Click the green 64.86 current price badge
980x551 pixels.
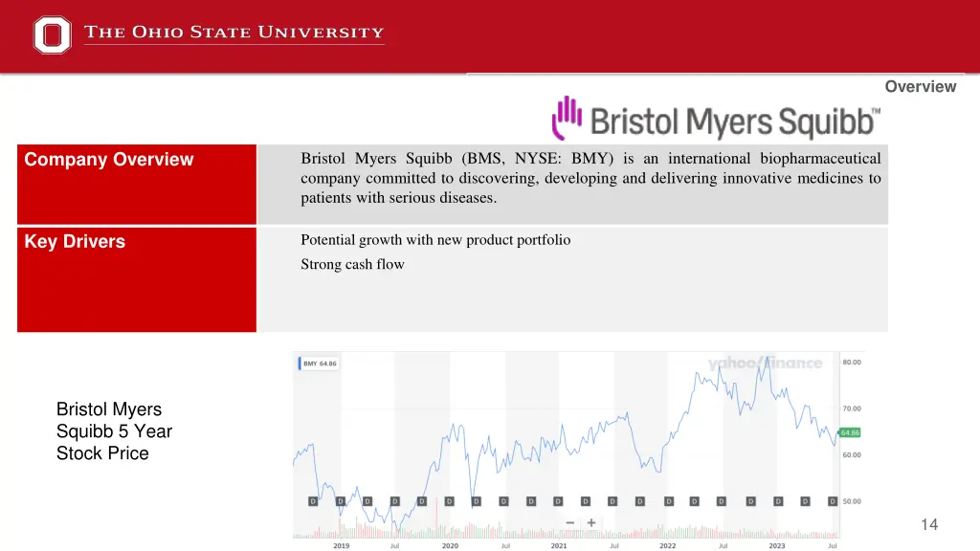click(850, 432)
